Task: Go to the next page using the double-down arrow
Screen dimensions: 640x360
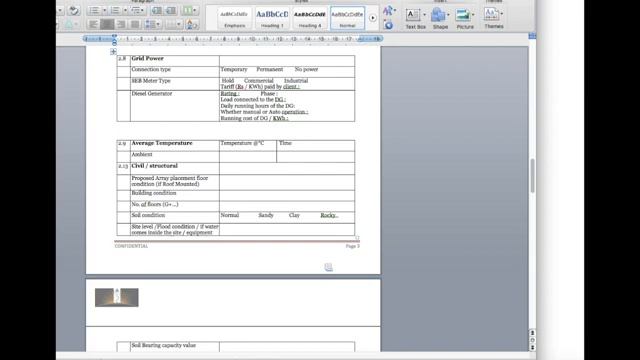Action: coord(532,347)
